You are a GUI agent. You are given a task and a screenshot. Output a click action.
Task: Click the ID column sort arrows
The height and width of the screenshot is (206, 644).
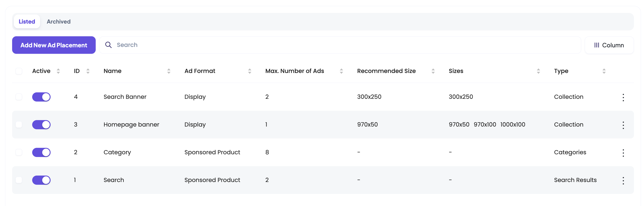pos(88,71)
